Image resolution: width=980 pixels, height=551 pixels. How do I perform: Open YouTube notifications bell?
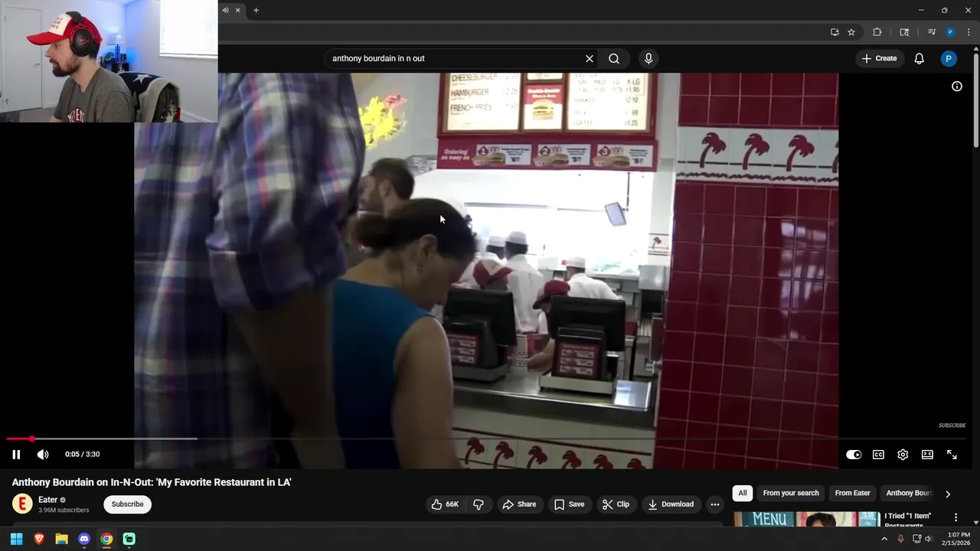pyautogui.click(x=920, y=59)
